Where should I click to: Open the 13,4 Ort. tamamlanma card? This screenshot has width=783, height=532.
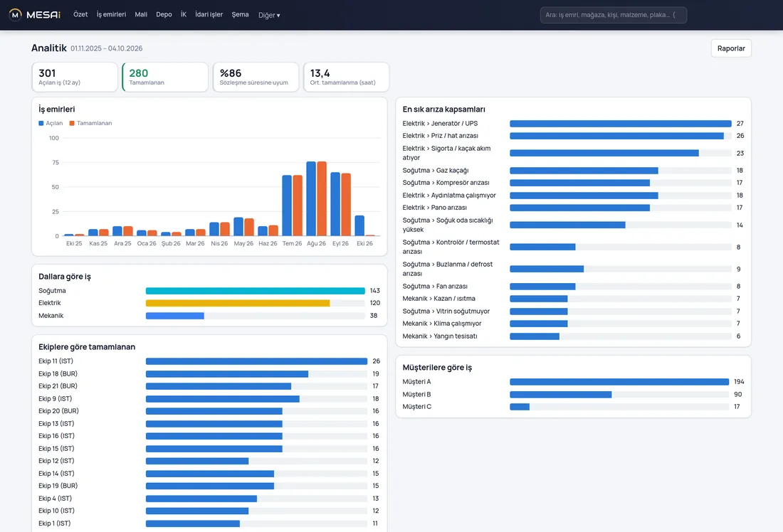point(346,77)
